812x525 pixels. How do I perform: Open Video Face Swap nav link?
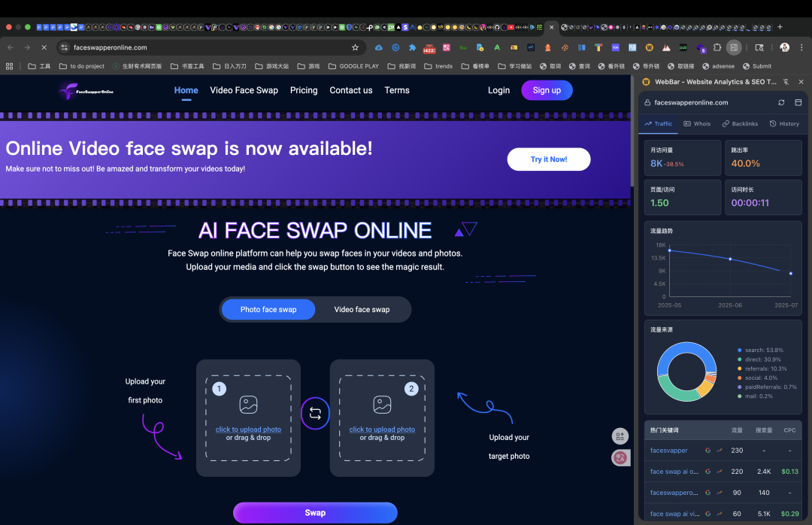244,90
